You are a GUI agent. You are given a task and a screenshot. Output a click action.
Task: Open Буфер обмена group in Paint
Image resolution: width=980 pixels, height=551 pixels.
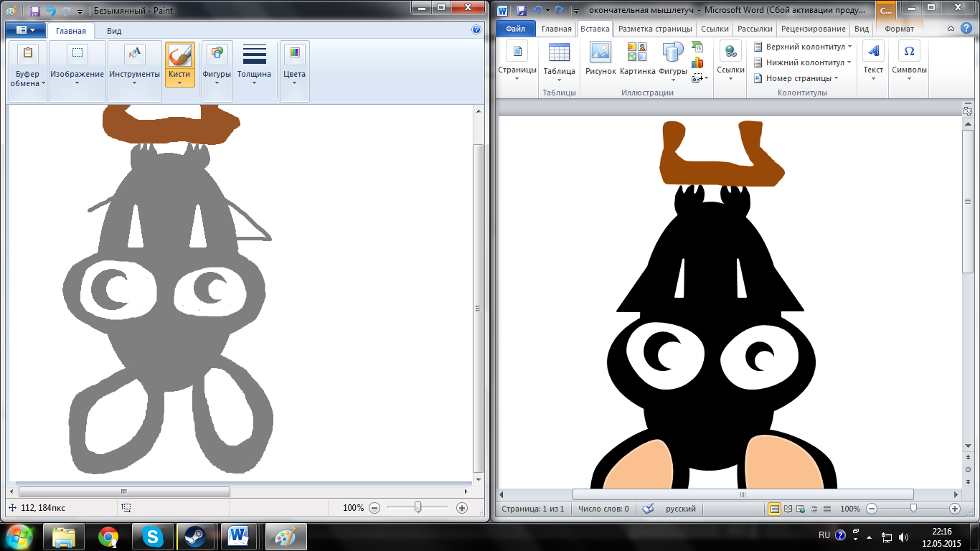(29, 71)
